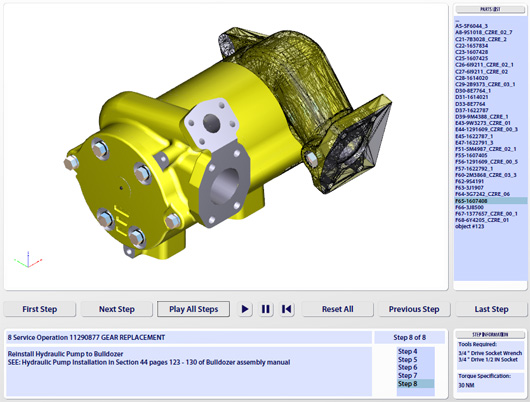Select part F66-3J8500
This screenshot has height=402, width=530.
click(469, 207)
